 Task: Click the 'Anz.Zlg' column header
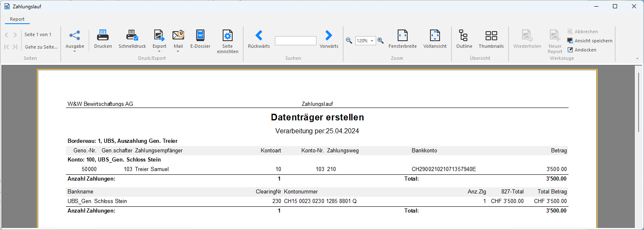(477, 191)
